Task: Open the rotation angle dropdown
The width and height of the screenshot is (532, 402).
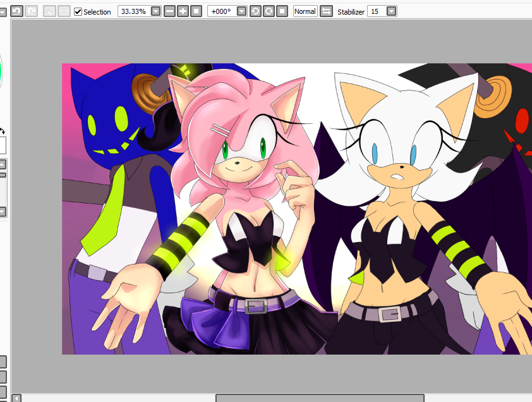Action: (x=241, y=11)
